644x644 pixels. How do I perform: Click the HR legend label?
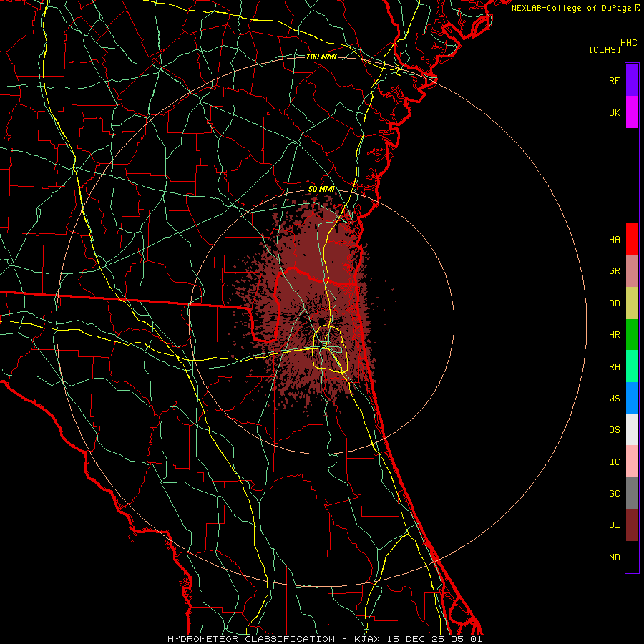pyautogui.click(x=614, y=335)
